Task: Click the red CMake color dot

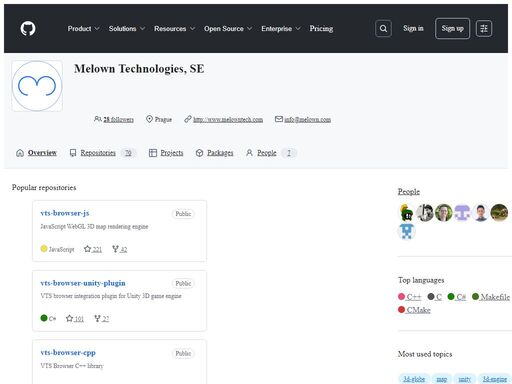Action: tap(401, 310)
